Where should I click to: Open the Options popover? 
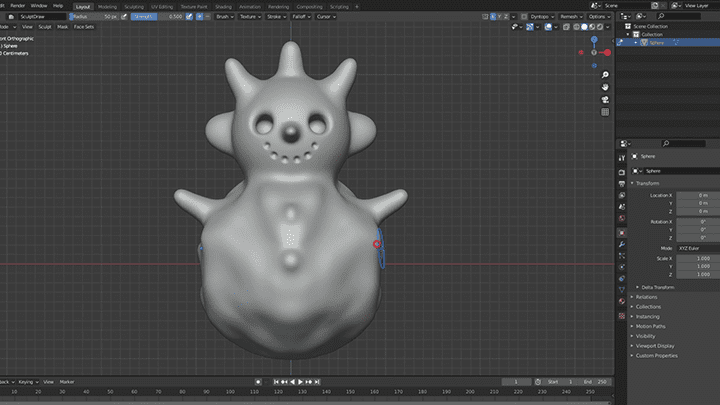599,17
